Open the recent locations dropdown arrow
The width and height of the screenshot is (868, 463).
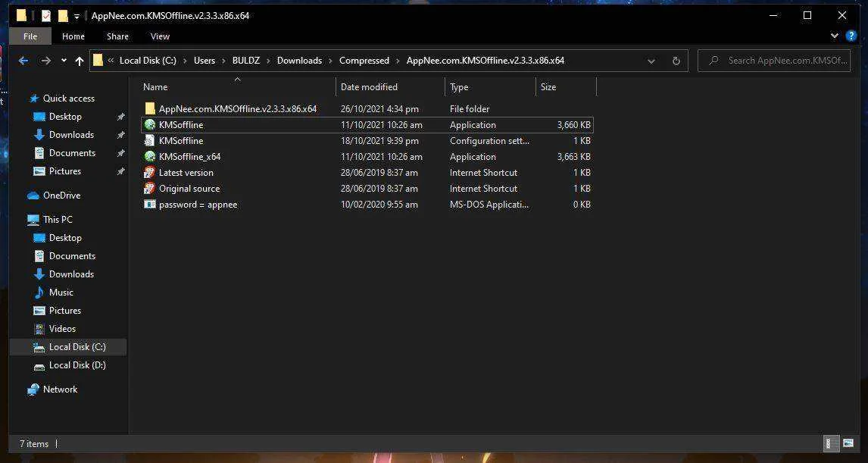pyautogui.click(x=64, y=61)
